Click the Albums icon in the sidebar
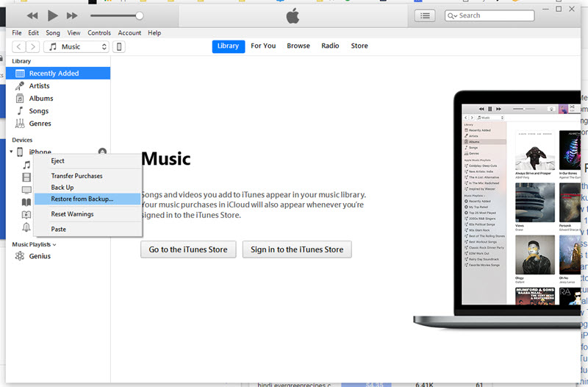588x387 pixels. point(20,99)
